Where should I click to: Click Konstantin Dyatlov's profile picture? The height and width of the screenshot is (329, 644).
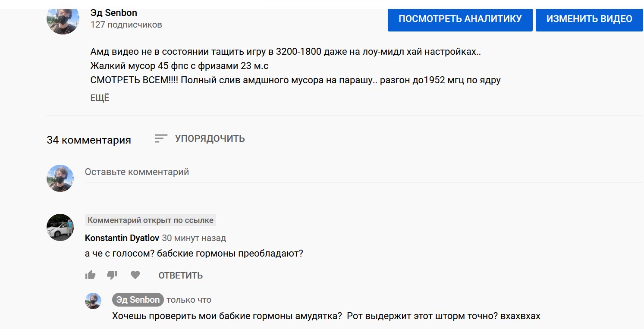60,227
